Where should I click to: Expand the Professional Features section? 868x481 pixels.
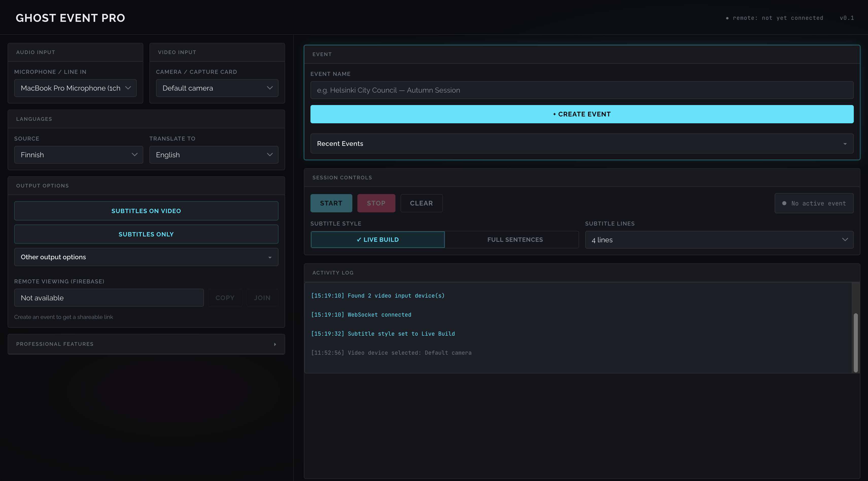click(146, 344)
